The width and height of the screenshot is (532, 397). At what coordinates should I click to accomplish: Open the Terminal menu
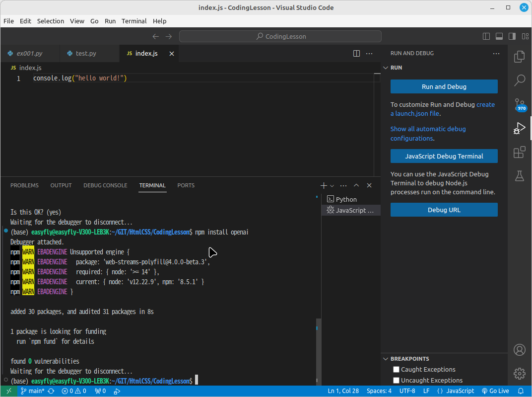point(134,21)
